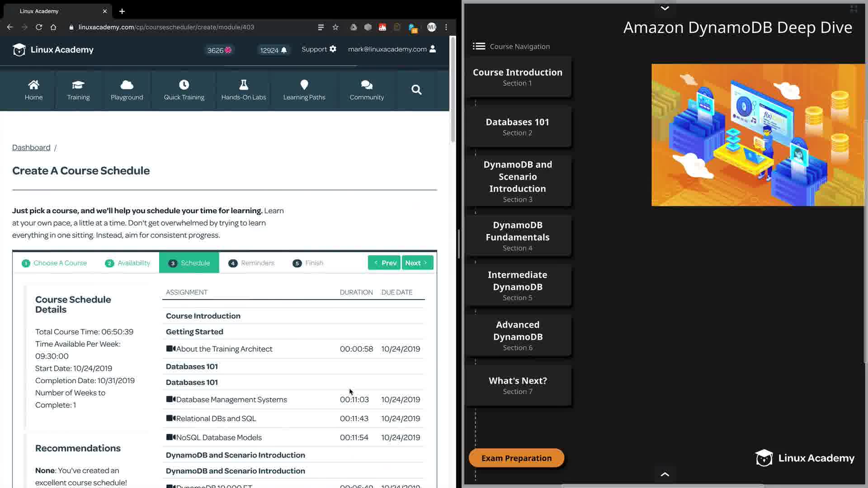Click the Dashboard breadcrumb link
The height and width of the screenshot is (488, 868).
tap(31, 147)
